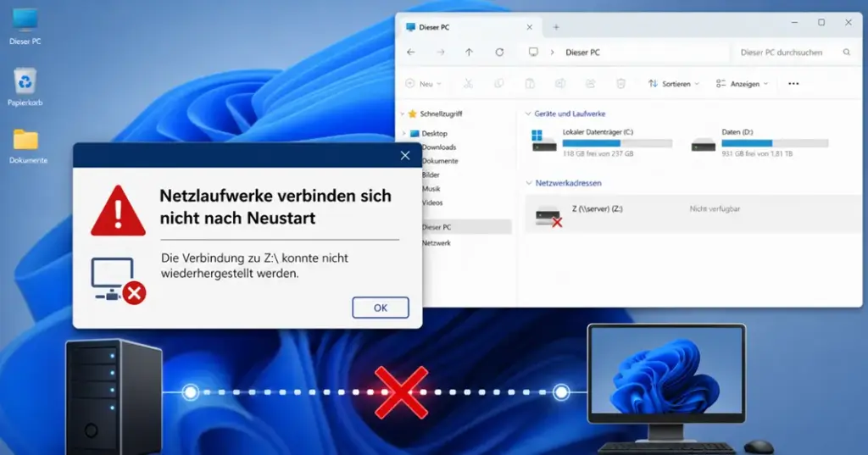Collapse the Geräte und Laufwerke group

(x=527, y=114)
